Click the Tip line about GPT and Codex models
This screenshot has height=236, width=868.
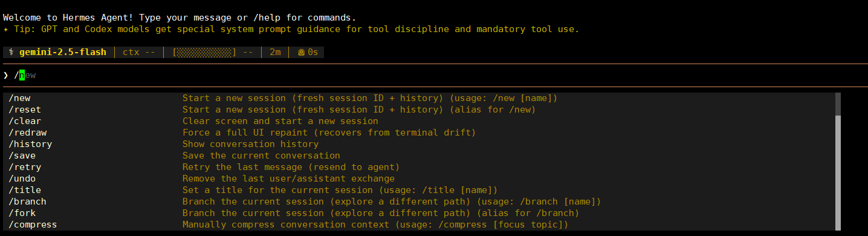[x=291, y=29]
